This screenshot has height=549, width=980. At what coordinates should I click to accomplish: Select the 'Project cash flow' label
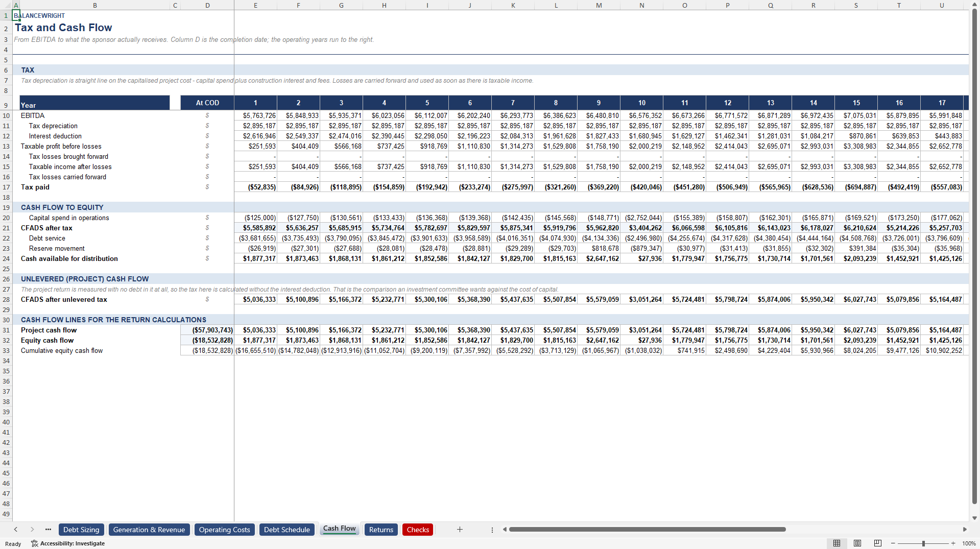coord(49,330)
